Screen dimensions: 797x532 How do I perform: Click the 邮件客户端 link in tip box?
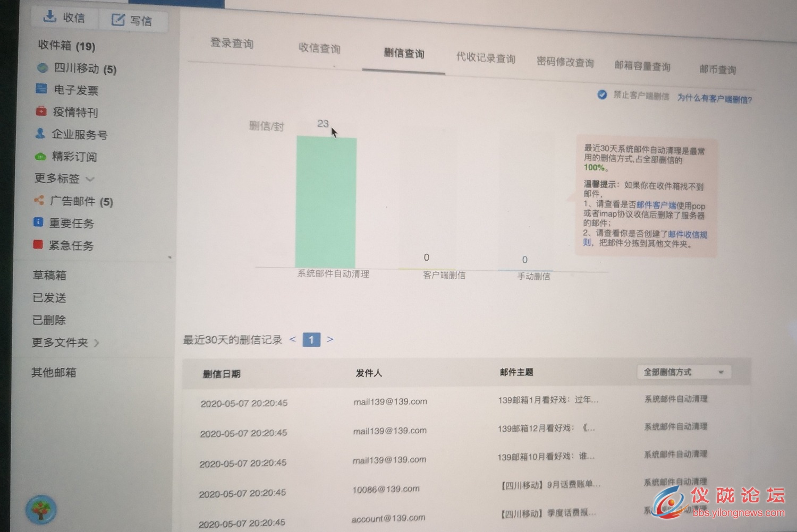[656, 205]
